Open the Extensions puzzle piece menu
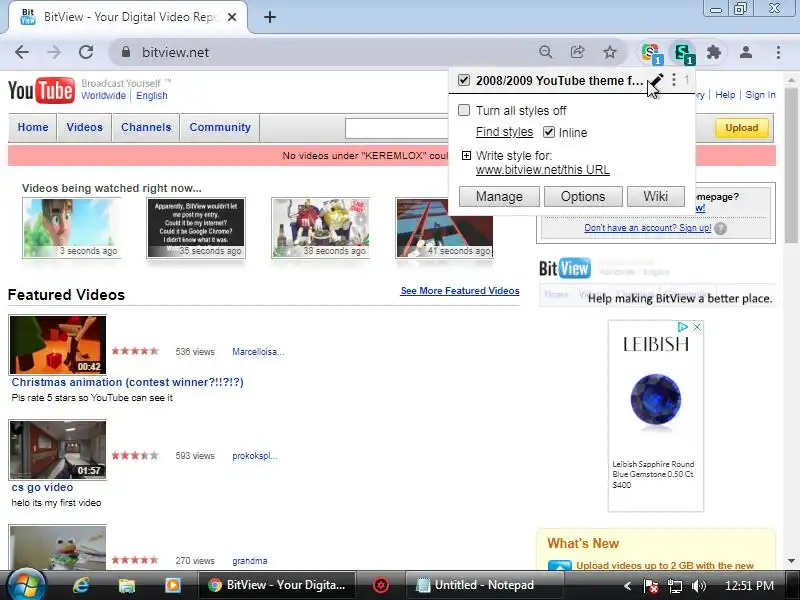800x600 pixels. pyautogui.click(x=714, y=52)
